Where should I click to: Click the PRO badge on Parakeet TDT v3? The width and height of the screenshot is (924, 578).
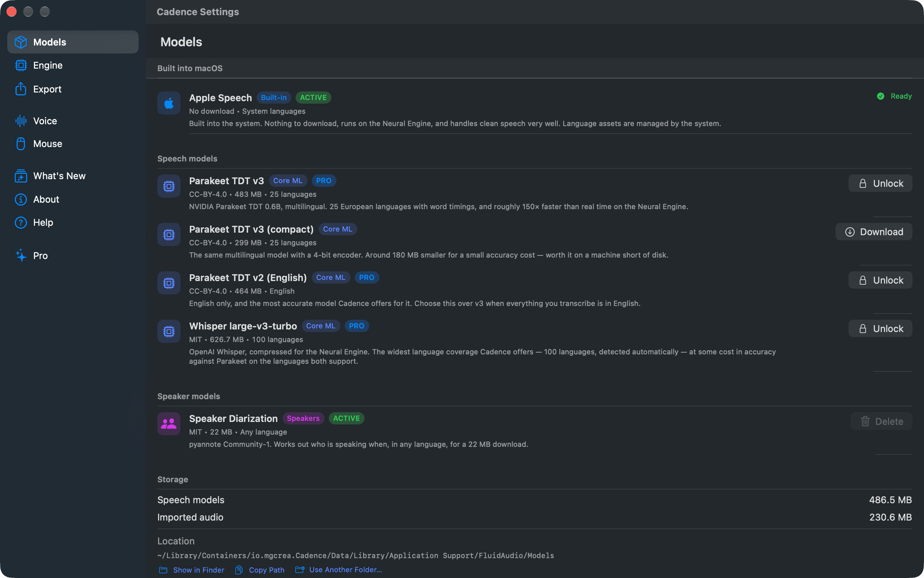click(324, 181)
